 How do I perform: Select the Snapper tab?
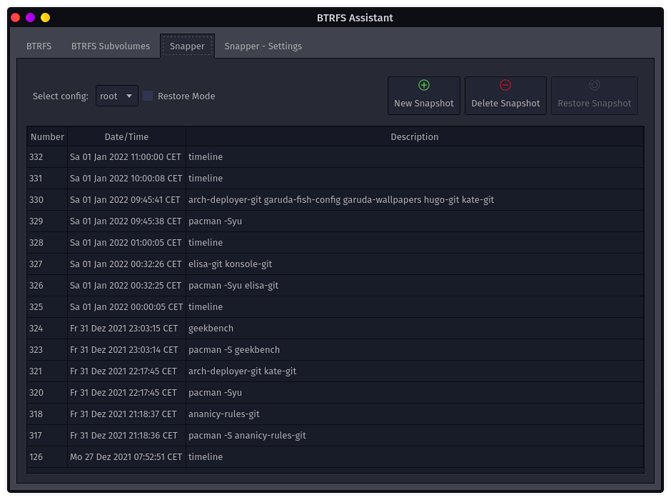coord(187,46)
